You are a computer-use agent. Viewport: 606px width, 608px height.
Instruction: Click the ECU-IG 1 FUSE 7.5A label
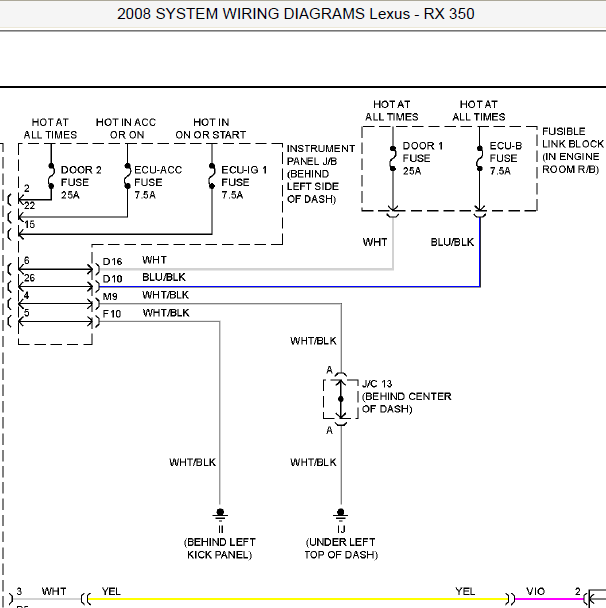tap(244, 182)
